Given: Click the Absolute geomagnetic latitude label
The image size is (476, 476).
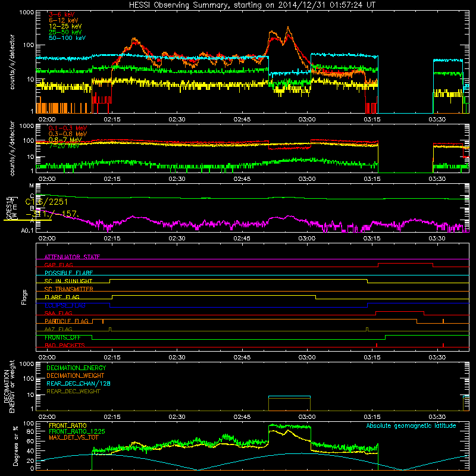Looking at the screenshot, I should click(x=411, y=425).
